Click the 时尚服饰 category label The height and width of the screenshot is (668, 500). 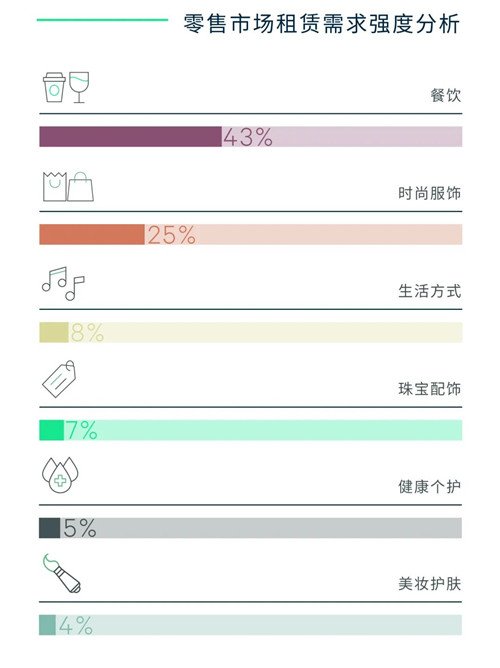(x=430, y=193)
